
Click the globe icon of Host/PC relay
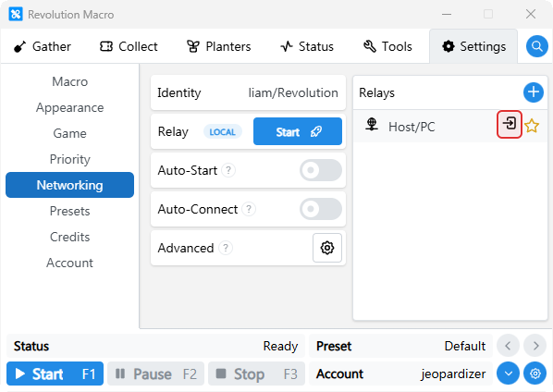(372, 125)
